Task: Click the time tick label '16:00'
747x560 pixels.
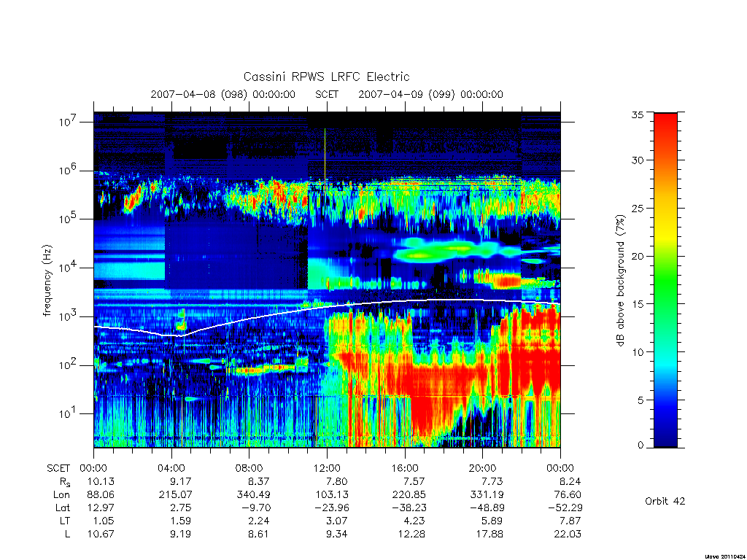Action: click(x=404, y=468)
